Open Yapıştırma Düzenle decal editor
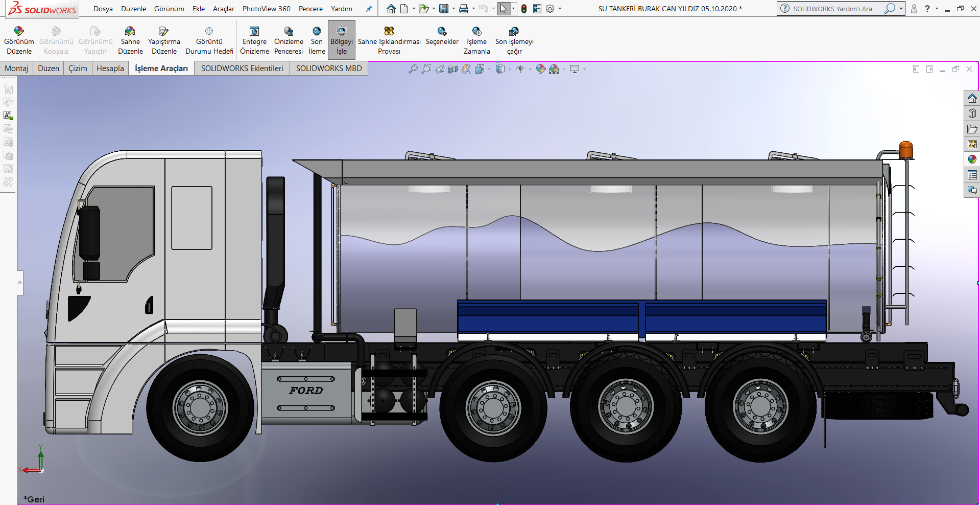The height and width of the screenshot is (505, 980). (x=164, y=40)
